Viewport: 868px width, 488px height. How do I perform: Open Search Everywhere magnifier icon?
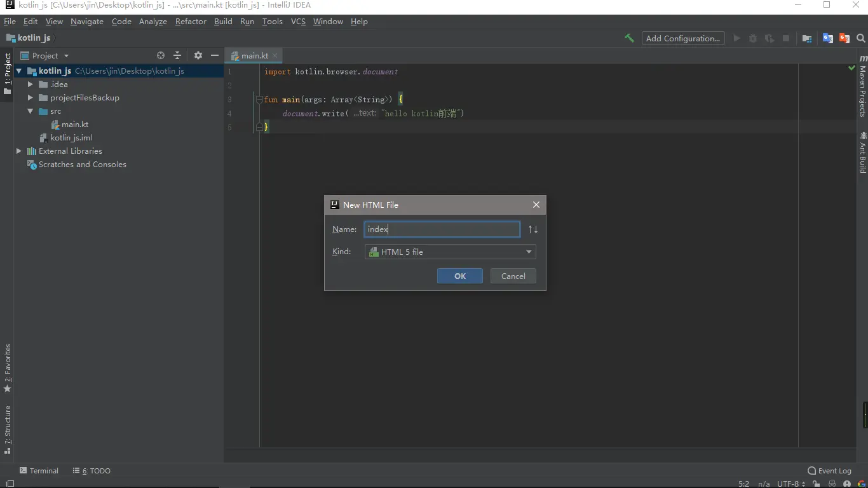861,38
